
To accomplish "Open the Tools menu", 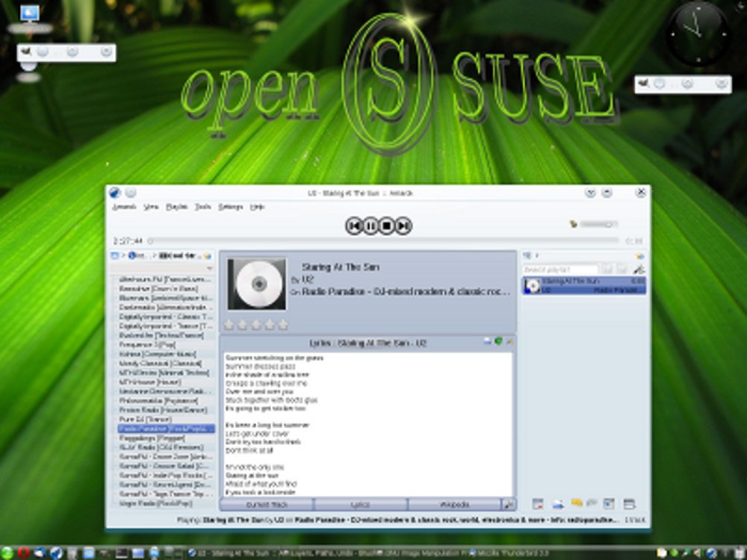I will 203,207.
